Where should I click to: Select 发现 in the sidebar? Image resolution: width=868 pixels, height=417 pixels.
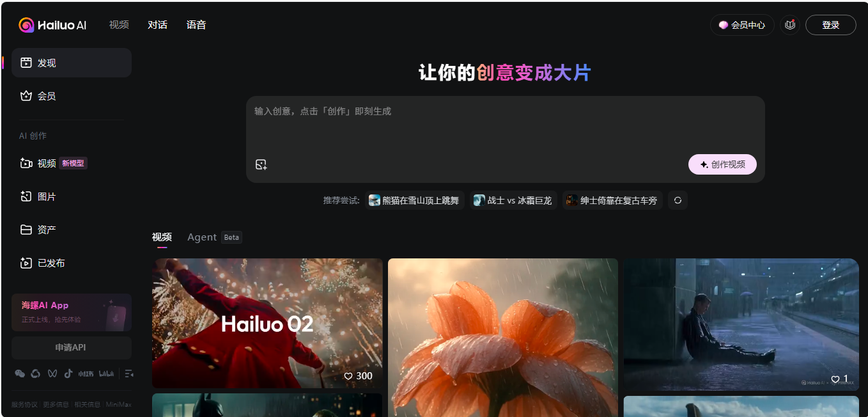coord(72,63)
